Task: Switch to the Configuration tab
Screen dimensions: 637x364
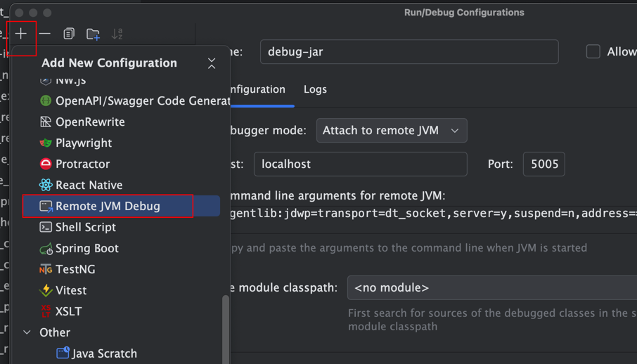Action: click(x=257, y=89)
